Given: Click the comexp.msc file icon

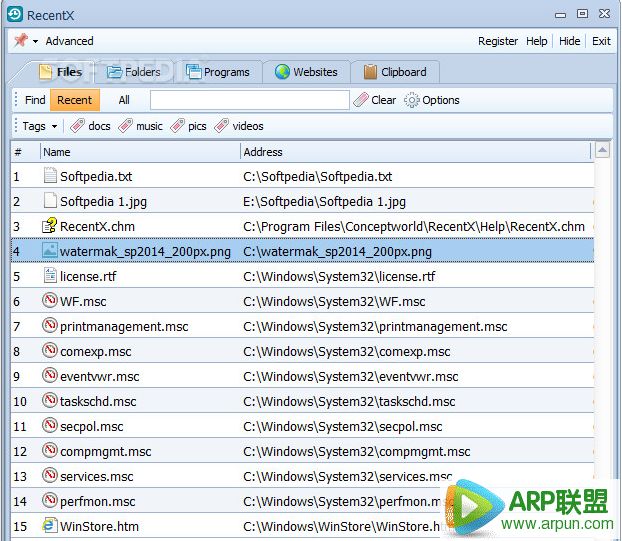Looking at the screenshot, I should coord(50,350).
